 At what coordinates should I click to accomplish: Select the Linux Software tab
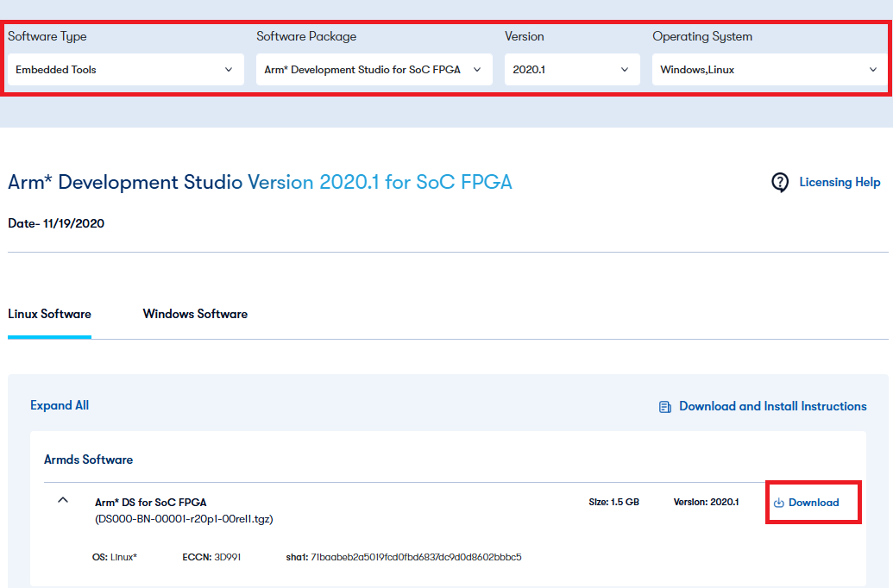point(49,314)
